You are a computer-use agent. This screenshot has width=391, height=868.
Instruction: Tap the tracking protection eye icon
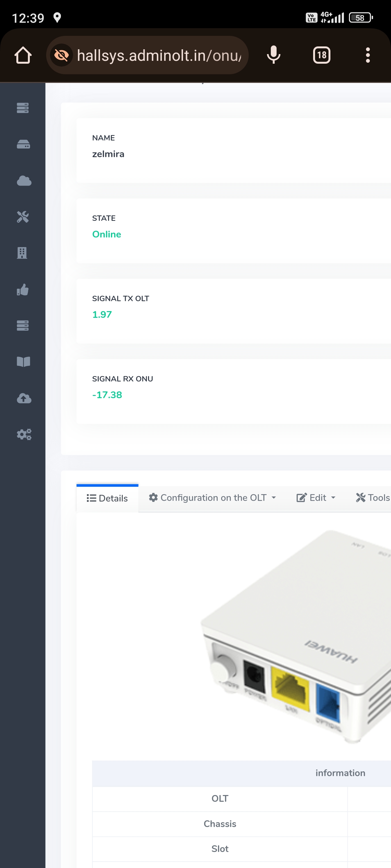click(62, 55)
